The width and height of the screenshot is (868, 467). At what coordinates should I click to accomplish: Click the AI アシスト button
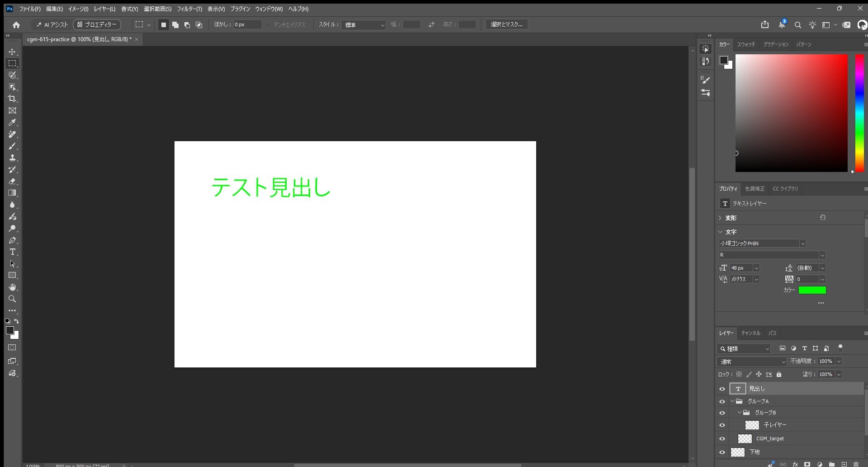click(x=52, y=25)
